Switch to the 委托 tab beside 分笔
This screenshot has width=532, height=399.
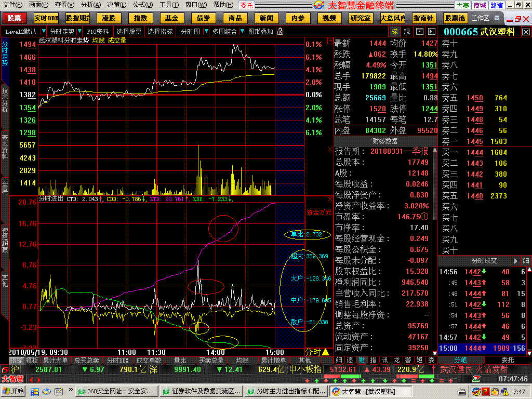point(508,360)
